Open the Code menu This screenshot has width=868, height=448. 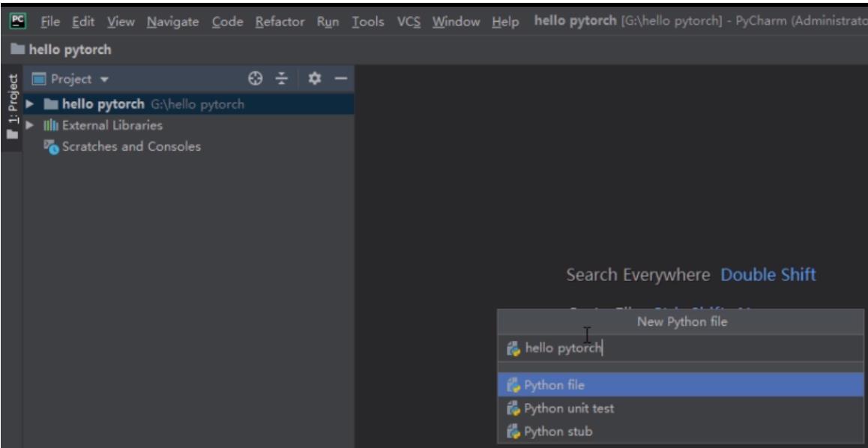227,22
